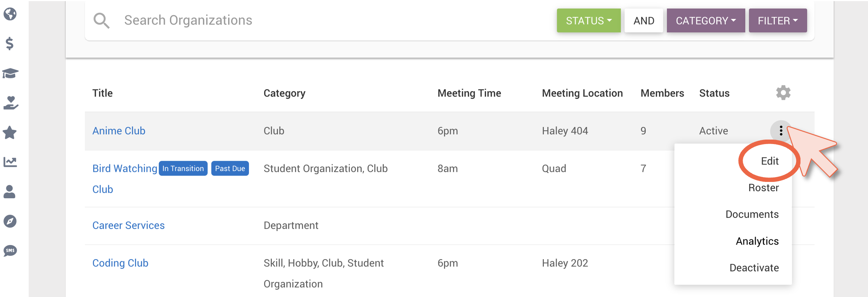
Task: Select Edit from the context menu
Action: tap(770, 161)
